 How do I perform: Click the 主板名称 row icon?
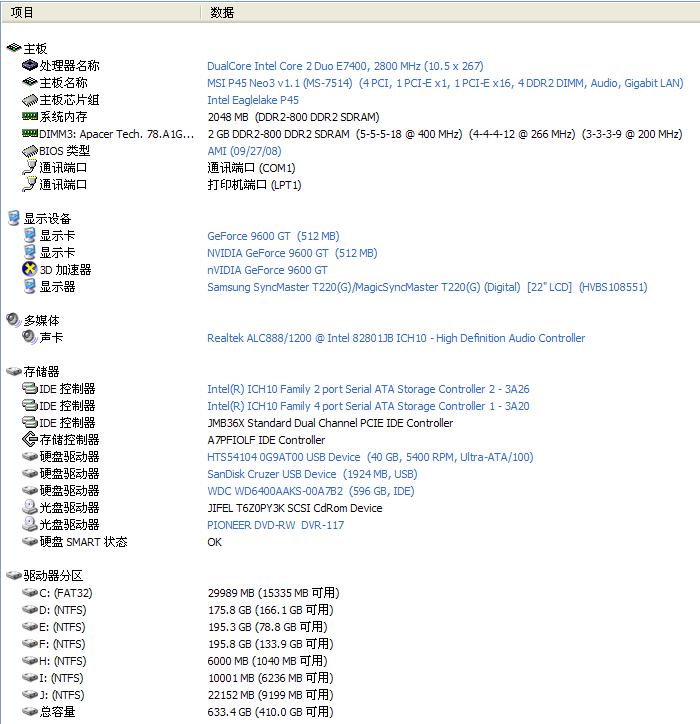pos(30,82)
